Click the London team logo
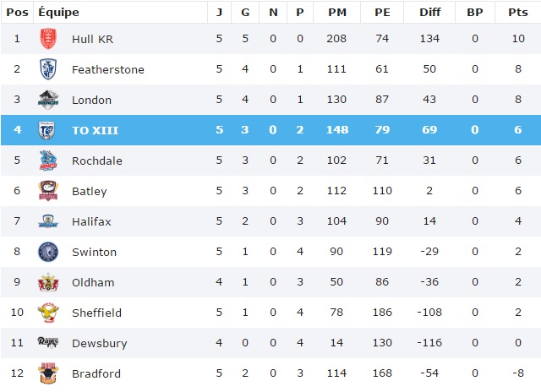541x392 pixels. click(48, 100)
